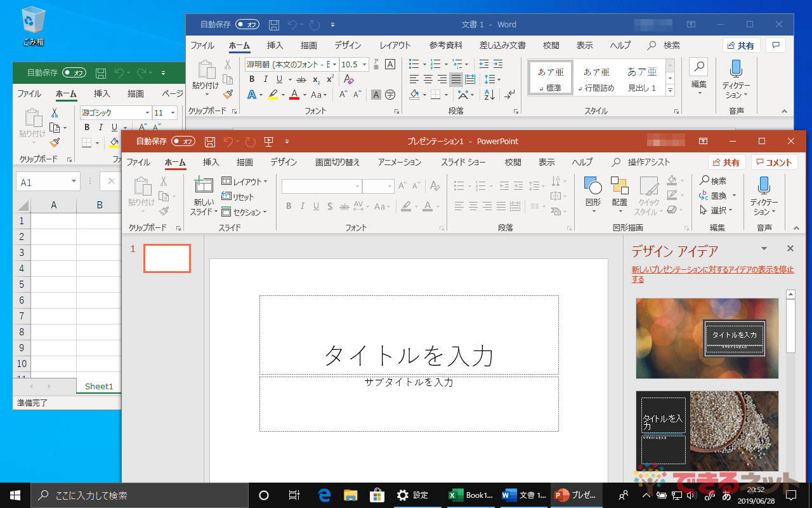The width and height of the screenshot is (812, 508).
Task: Expand Word styles gallery
Action: [671, 91]
